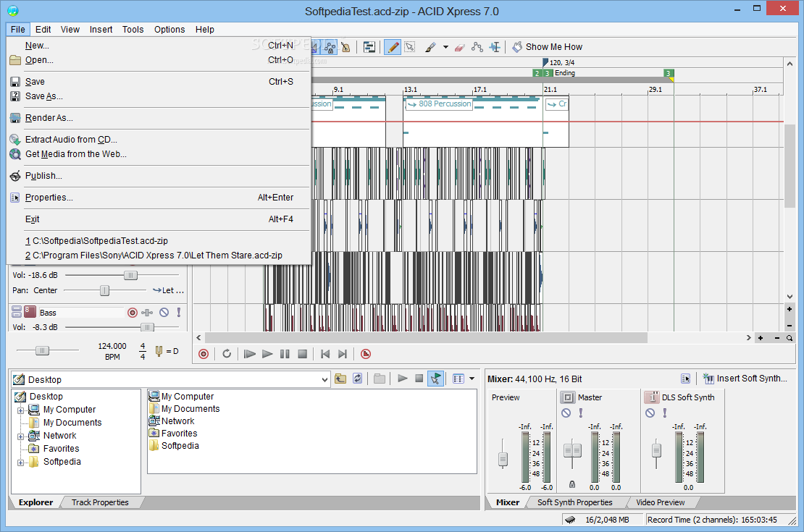The image size is (804, 532).
Task: Go to end of project
Action: pyautogui.click(x=343, y=354)
